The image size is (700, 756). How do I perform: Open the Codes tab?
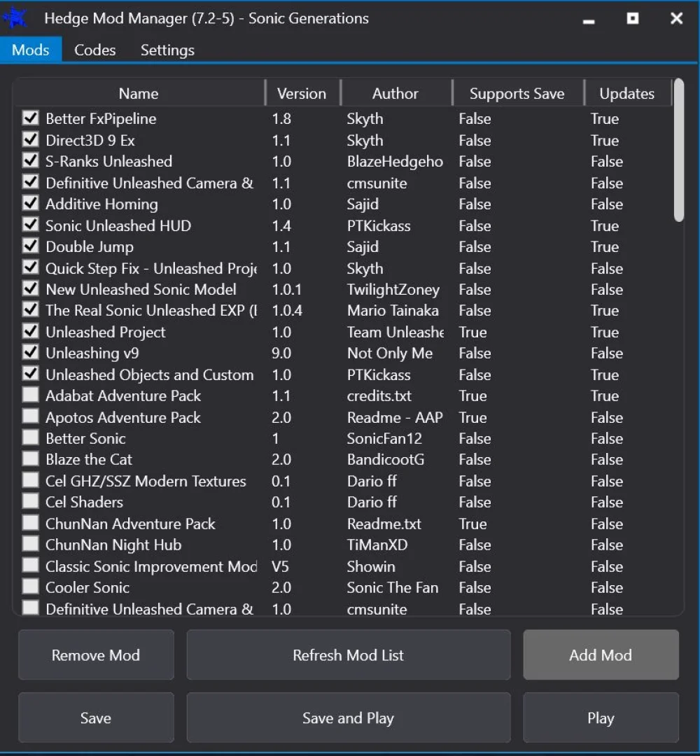click(95, 50)
